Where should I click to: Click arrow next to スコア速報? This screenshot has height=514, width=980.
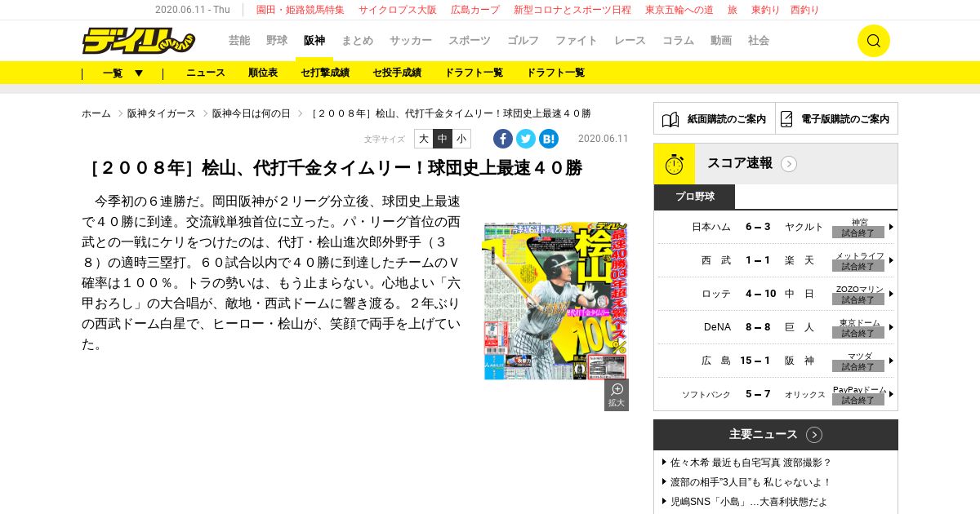[x=789, y=164]
